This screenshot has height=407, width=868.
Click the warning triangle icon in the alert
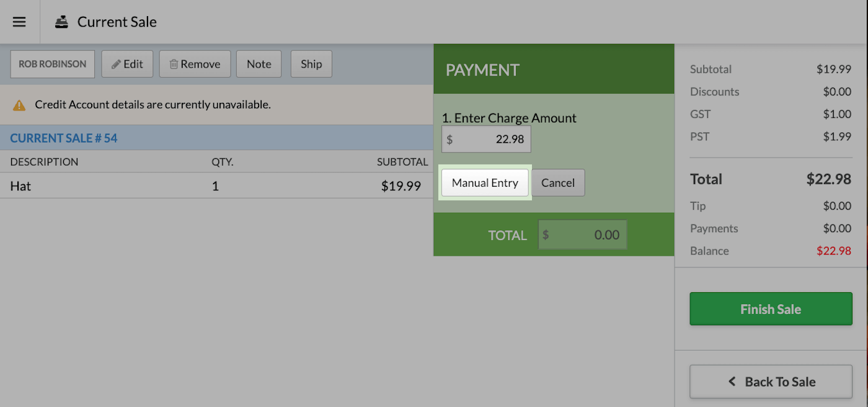click(19, 105)
